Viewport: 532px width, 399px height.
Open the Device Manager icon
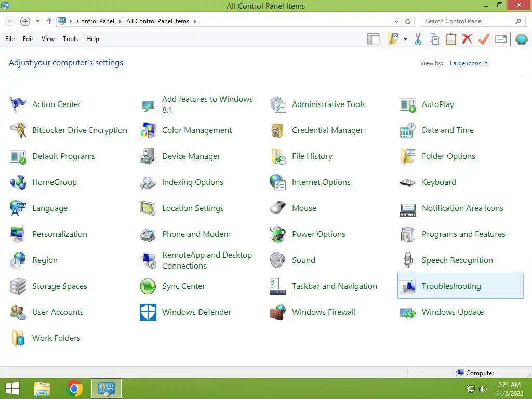(x=148, y=156)
